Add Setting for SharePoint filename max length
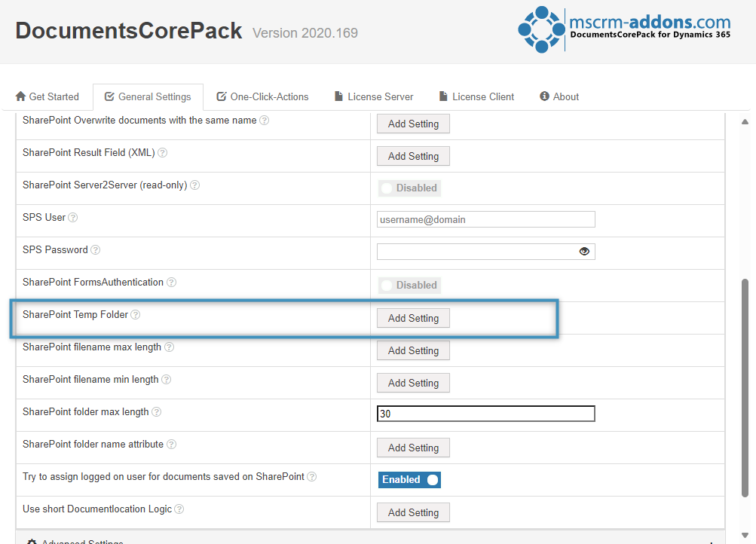The image size is (756, 544). (x=413, y=350)
